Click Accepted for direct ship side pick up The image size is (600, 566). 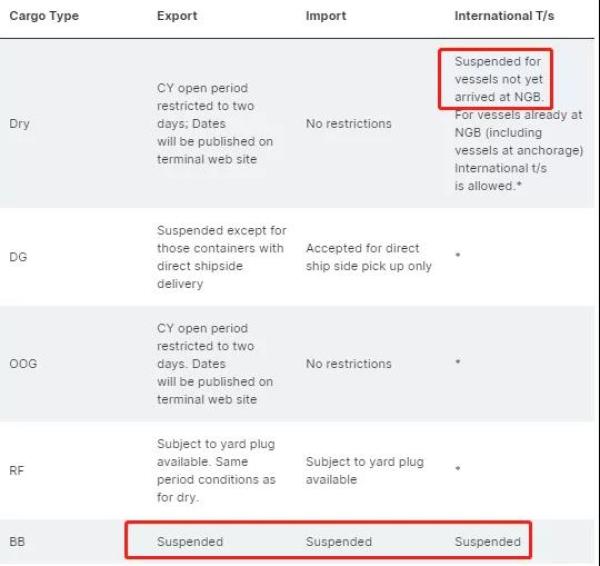click(x=368, y=257)
